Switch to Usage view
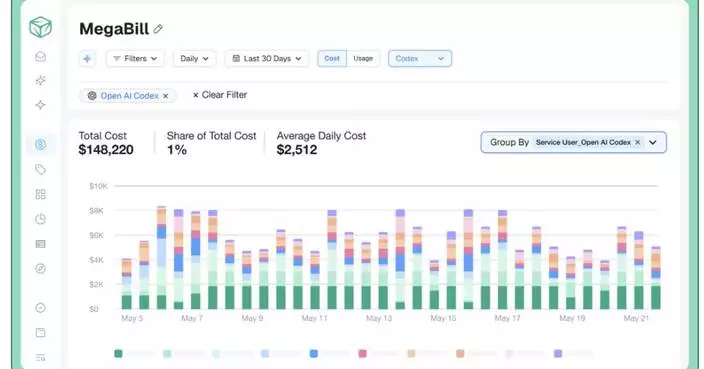This screenshot has width=704, height=369. [363, 58]
